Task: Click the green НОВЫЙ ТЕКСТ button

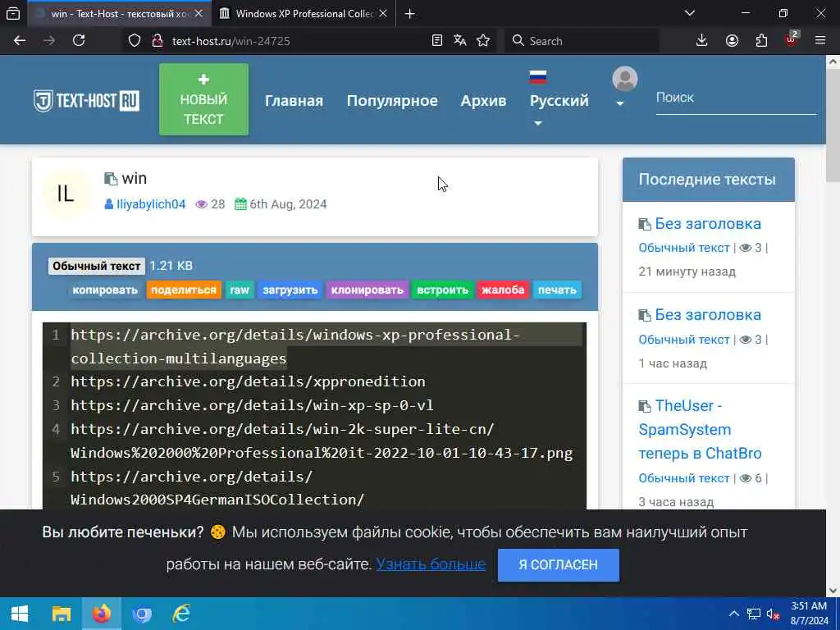Action: point(203,99)
